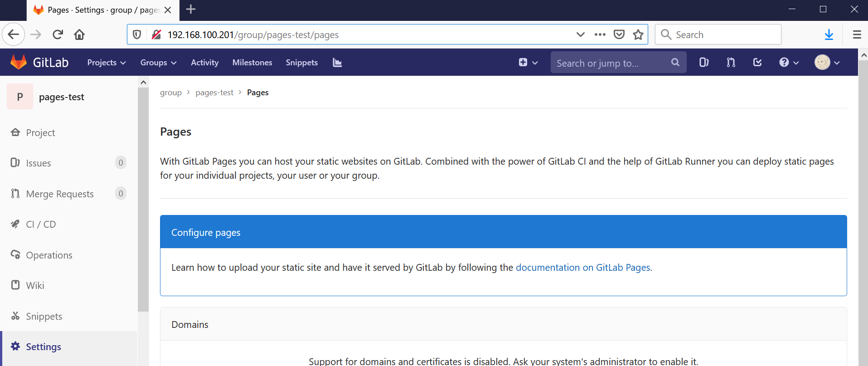Focus the browser Search box
The image size is (868, 366).
718,34
